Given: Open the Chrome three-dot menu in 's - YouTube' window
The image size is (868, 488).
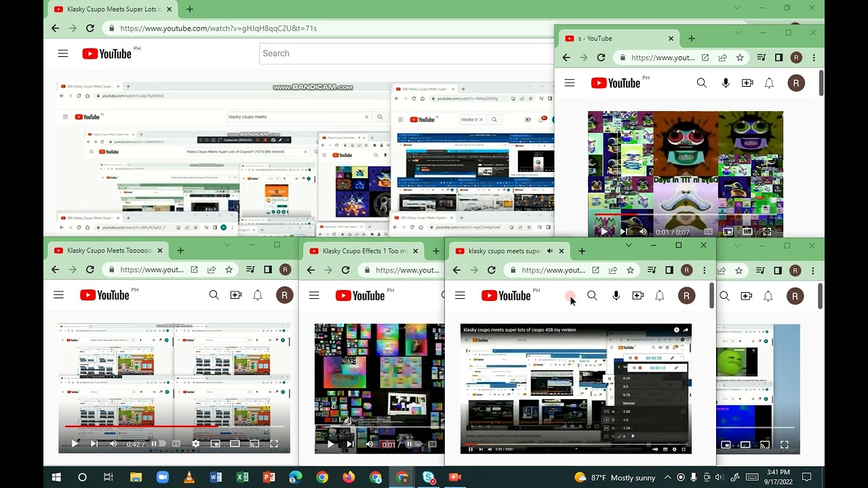Looking at the screenshot, I should click(x=814, y=58).
